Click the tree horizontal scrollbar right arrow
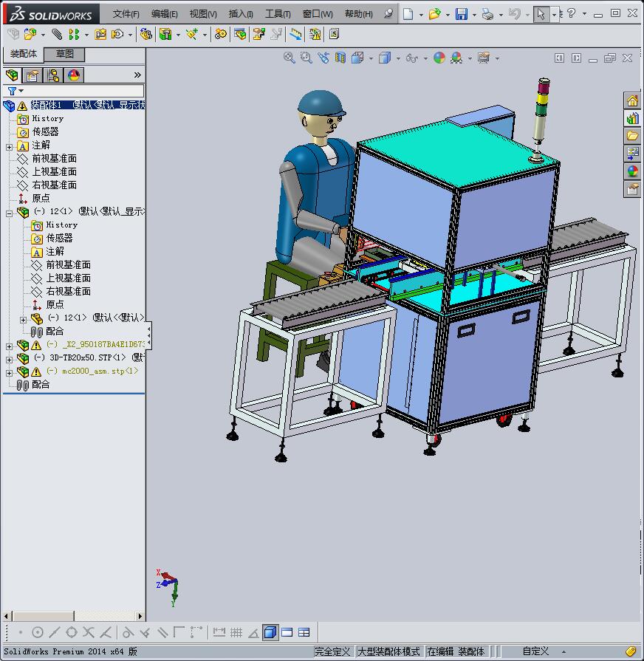Viewport: 644px width, 661px height. pos(140,616)
